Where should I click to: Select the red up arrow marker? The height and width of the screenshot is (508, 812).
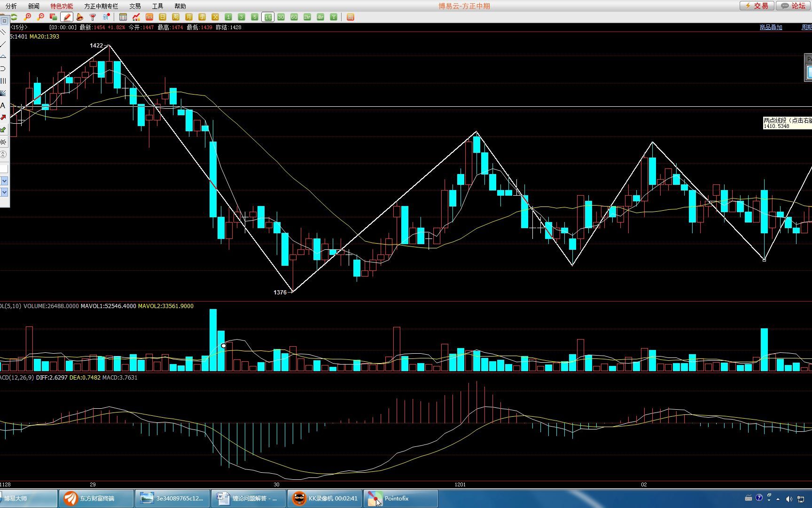point(3,117)
